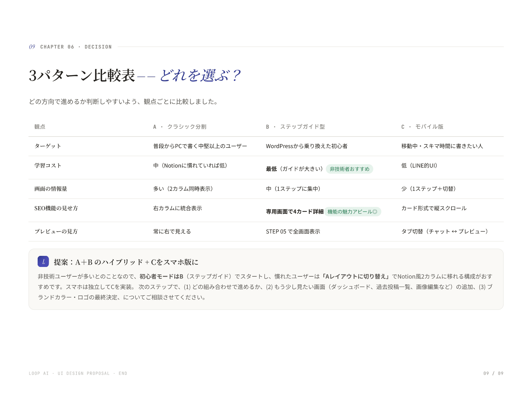The image size is (532, 411).
Task: Click the title '3パターン比較表'
Action: (x=82, y=75)
